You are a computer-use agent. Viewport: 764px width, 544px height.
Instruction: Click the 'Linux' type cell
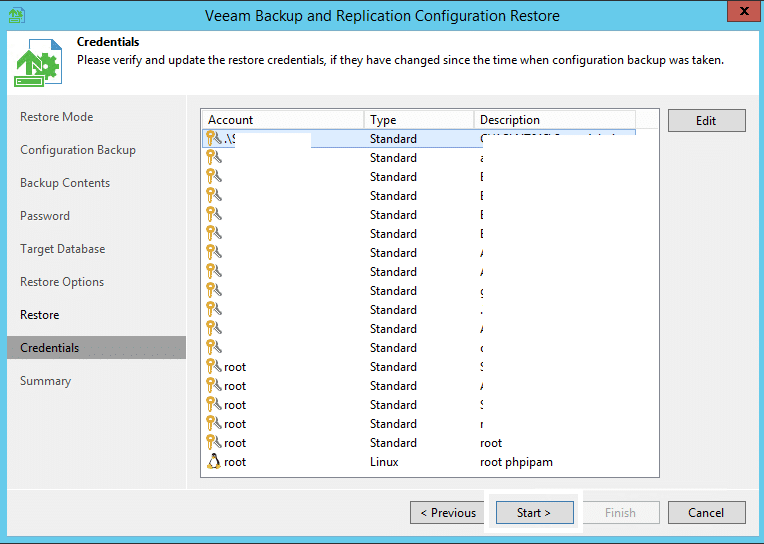(384, 462)
